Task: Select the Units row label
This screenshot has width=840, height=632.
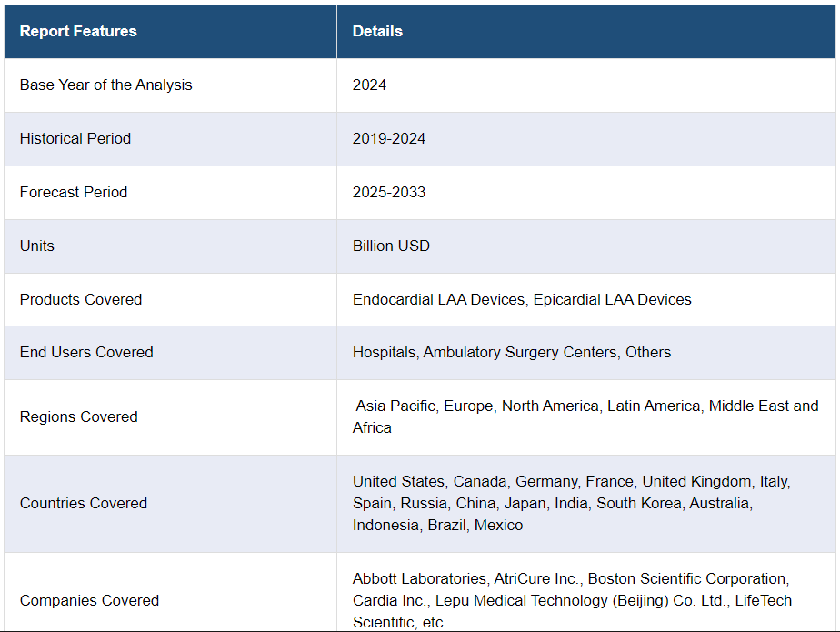Action: tap(37, 246)
